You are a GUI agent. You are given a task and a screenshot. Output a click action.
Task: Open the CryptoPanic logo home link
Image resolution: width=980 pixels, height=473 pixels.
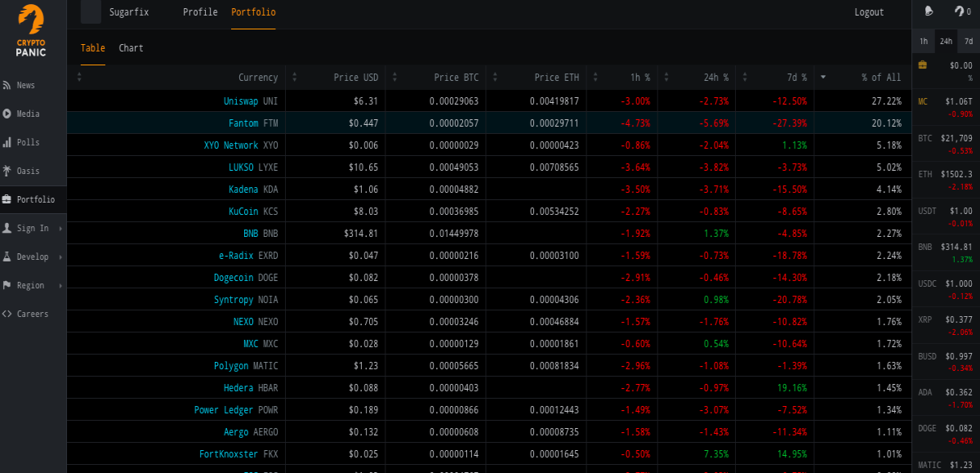pyautogui.click(x=32, y=30)
